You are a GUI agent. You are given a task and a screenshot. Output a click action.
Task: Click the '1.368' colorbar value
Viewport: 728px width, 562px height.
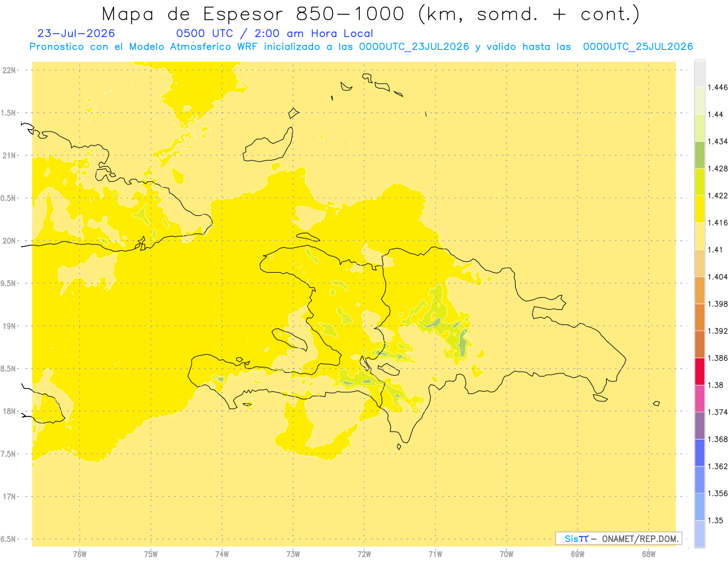click(x=717, y=439)
